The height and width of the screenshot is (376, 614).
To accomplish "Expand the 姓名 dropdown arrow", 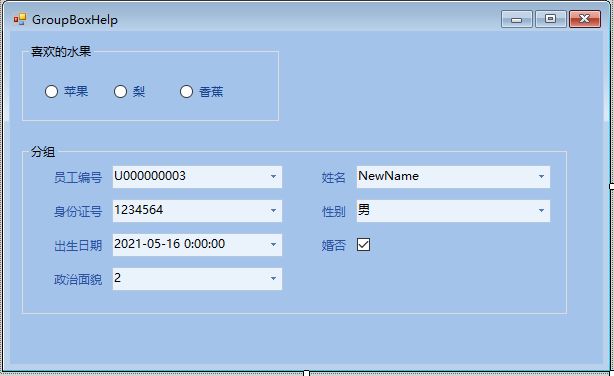I will pyautogui.click(x=541, y=177).
